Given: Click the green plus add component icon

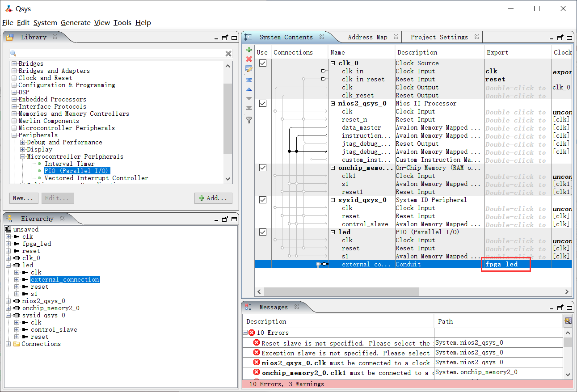Looking at the screenshot, I should pyautogui.click(x=249, y=50).
